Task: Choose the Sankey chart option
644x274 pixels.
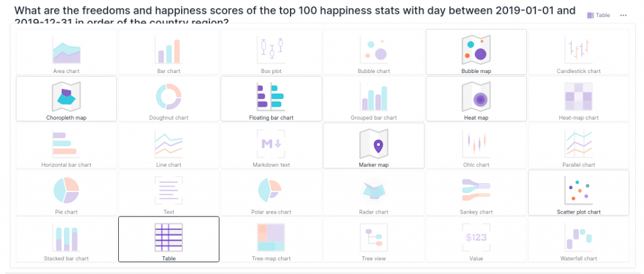Action: [x=476, y=192]
